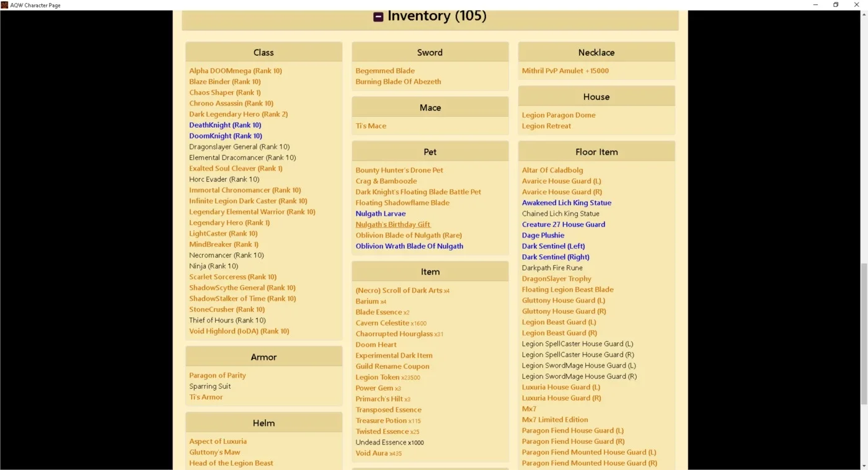Click Horc Evader (Rank 10)

224,179
